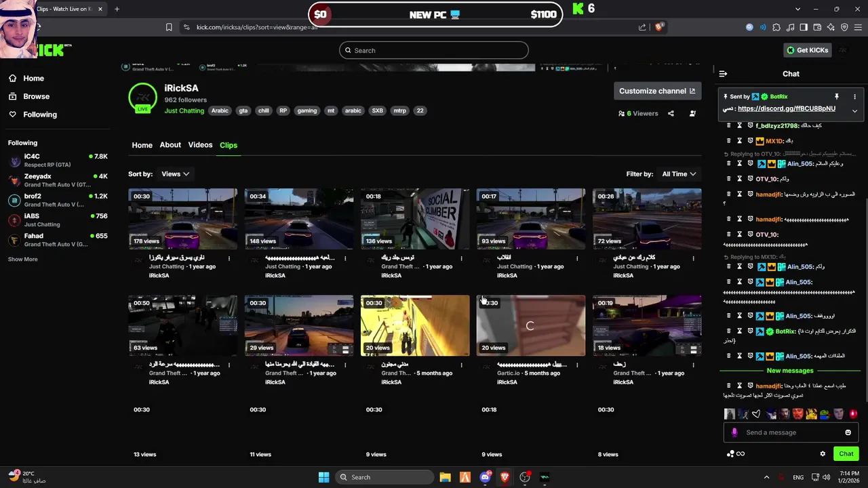Image resolution: width=868 pixels, height=488 pixels.
Task: Open the Filter by All Time dropdown
Action: tap(679, 174)
